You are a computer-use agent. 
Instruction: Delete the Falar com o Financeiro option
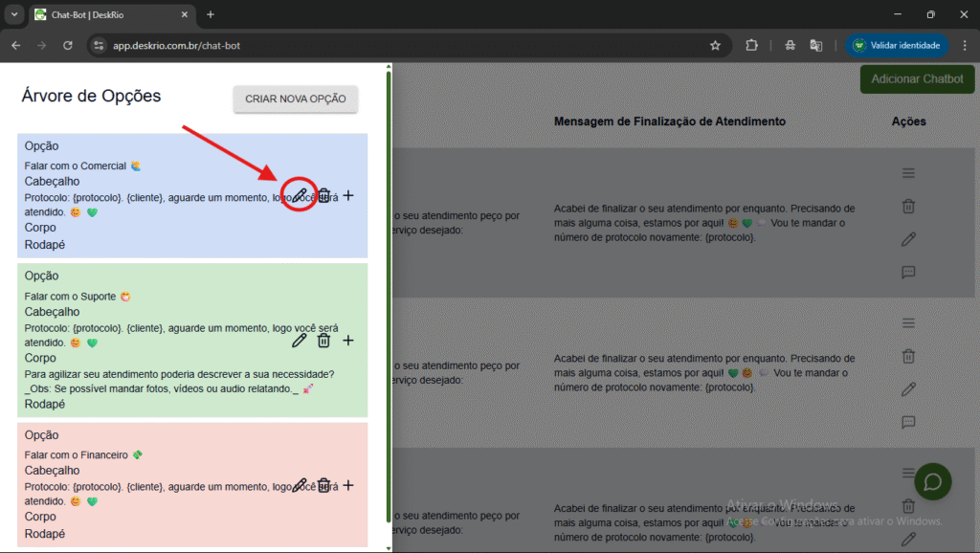(x=323, y=485)
